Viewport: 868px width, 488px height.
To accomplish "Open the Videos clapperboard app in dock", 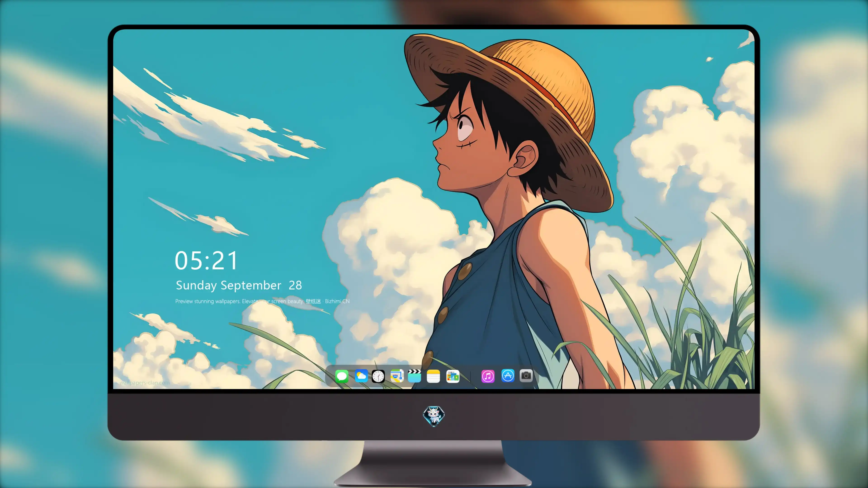I will tap(415, 376).
